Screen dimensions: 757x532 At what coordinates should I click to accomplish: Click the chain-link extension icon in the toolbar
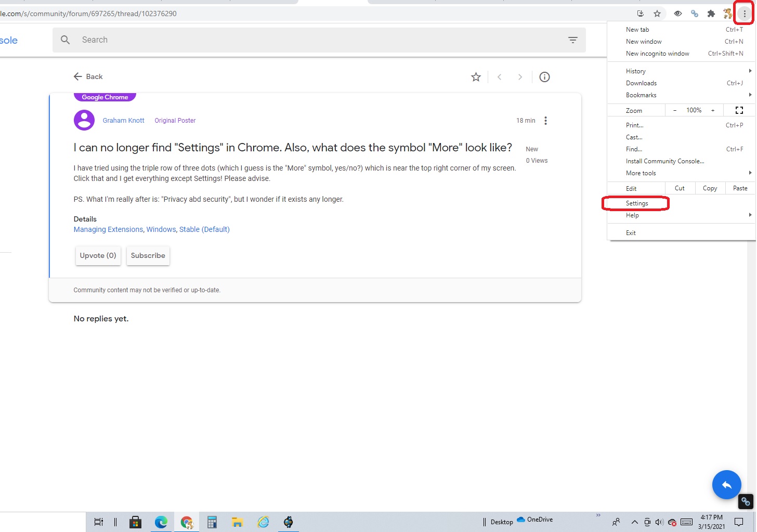[695, 14]
